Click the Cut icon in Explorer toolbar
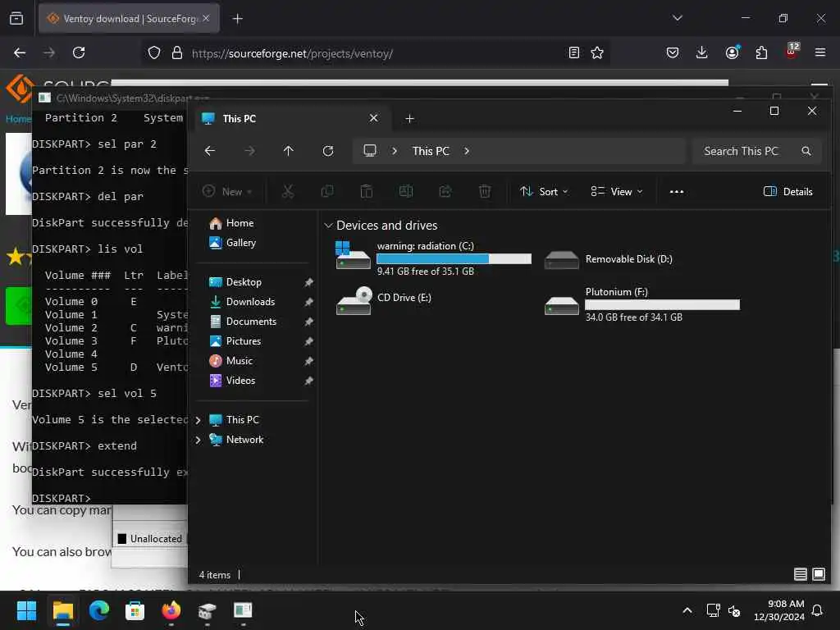The image size is (840, 630). click(288, 191)
